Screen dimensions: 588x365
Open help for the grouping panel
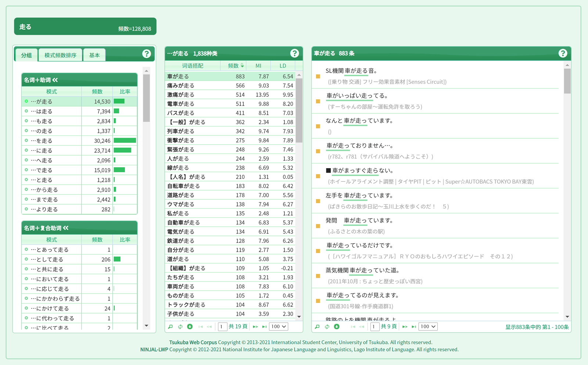coord(146,54)
